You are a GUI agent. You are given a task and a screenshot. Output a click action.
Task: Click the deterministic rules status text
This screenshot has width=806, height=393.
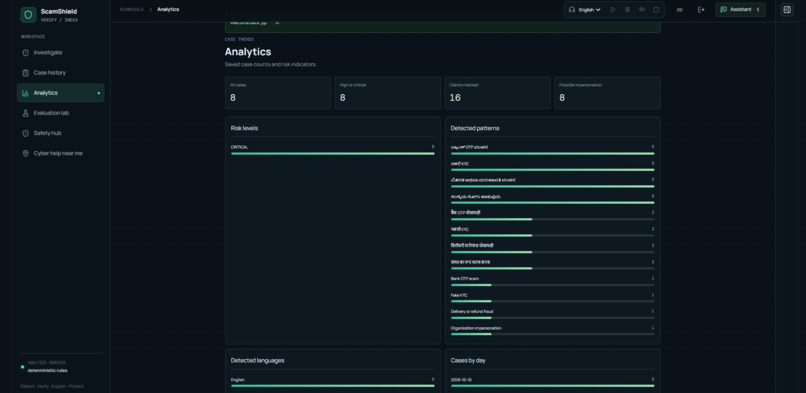[x=47, y=370]
